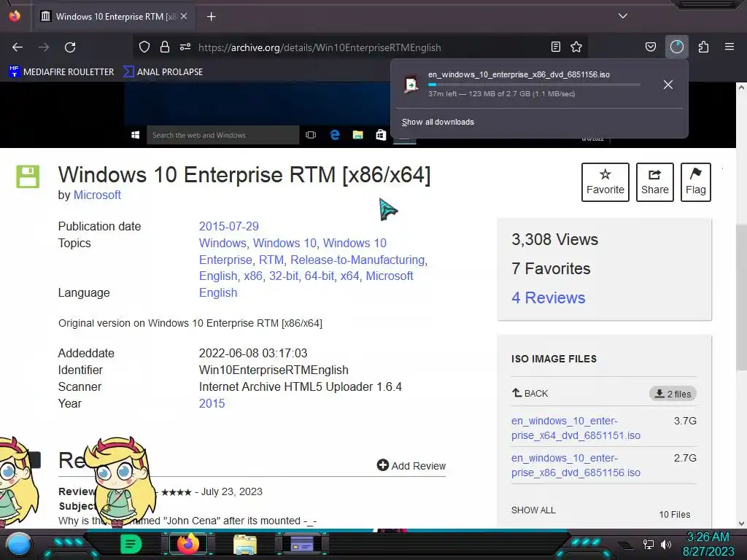Cancel the ISO download in the panel
The height and width of the screenshot is (560, 747).
[x=668, y=85]
